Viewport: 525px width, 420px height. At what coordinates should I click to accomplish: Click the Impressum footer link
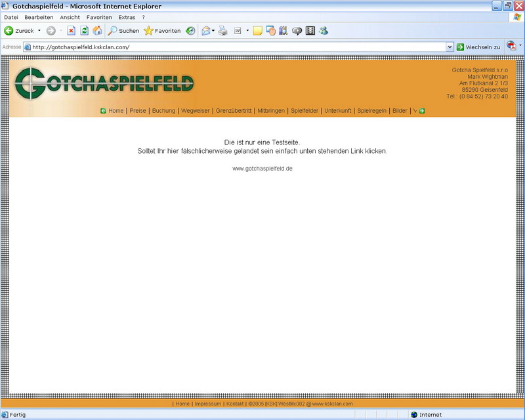click(x=207, y=404)
